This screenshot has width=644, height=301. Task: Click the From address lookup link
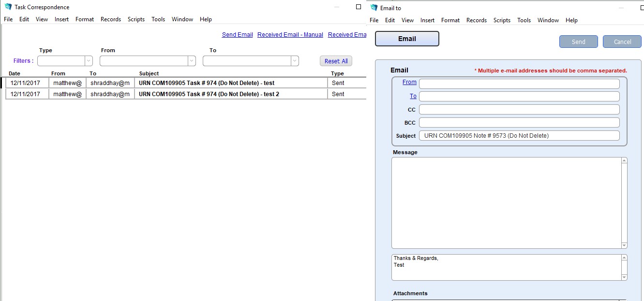409,82
